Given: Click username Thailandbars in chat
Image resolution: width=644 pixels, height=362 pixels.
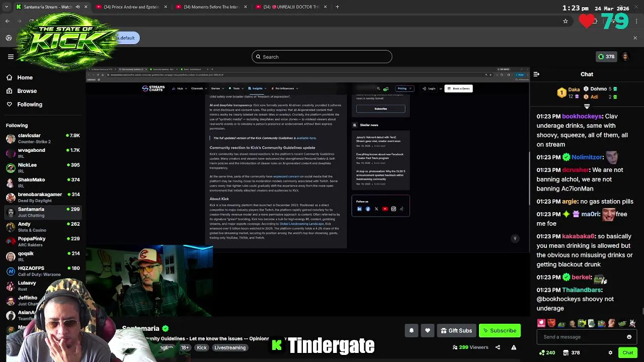Looking at the screenshot, I should [582, 290].
